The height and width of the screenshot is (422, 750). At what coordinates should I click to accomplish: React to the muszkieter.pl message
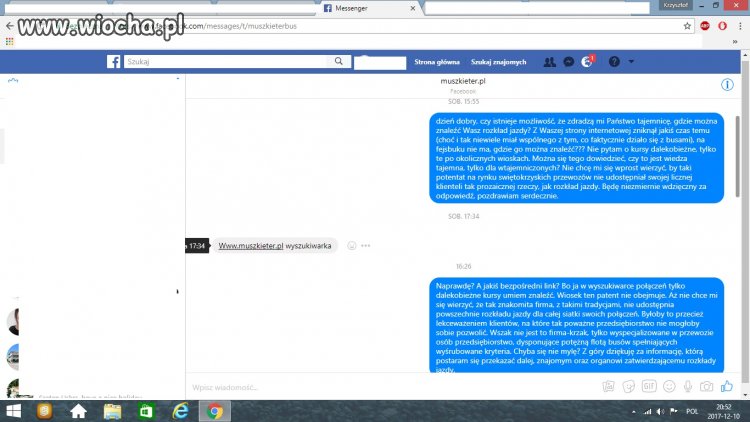[352, 246]
